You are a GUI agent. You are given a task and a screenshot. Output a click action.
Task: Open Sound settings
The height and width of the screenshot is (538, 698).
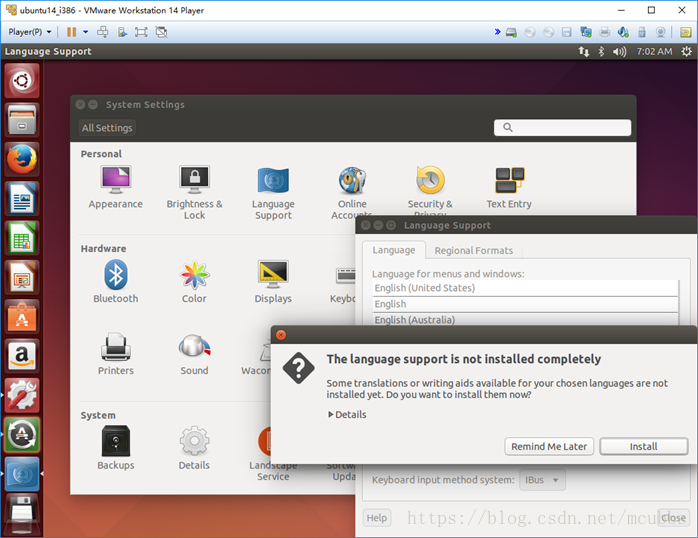(x=194, y=354)
